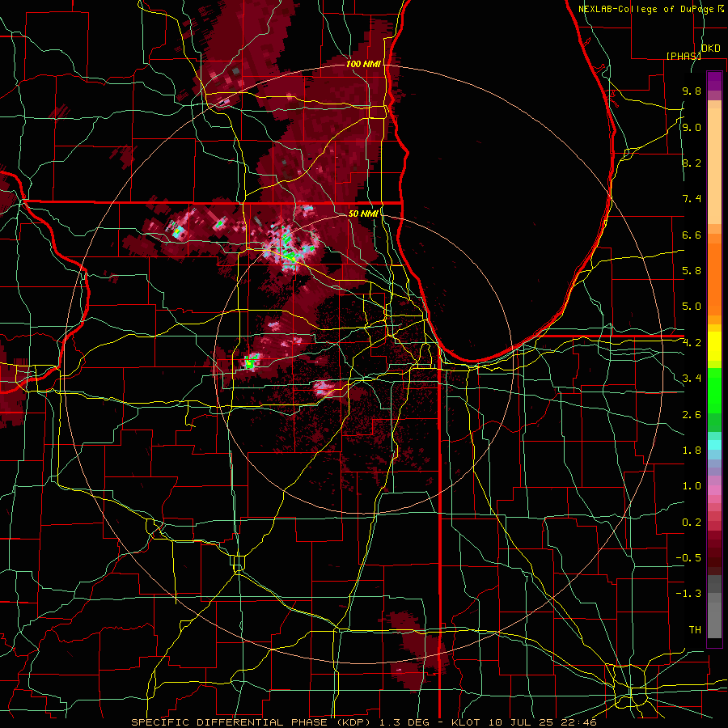Click the Specific Differential Phase caption text
The image size is (728, 728).
pyautogui.click(x=363, y=722)
